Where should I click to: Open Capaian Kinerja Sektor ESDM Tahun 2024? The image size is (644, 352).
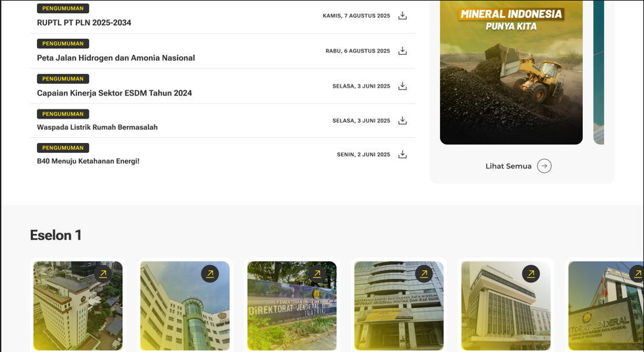click(x=115, y=94)
